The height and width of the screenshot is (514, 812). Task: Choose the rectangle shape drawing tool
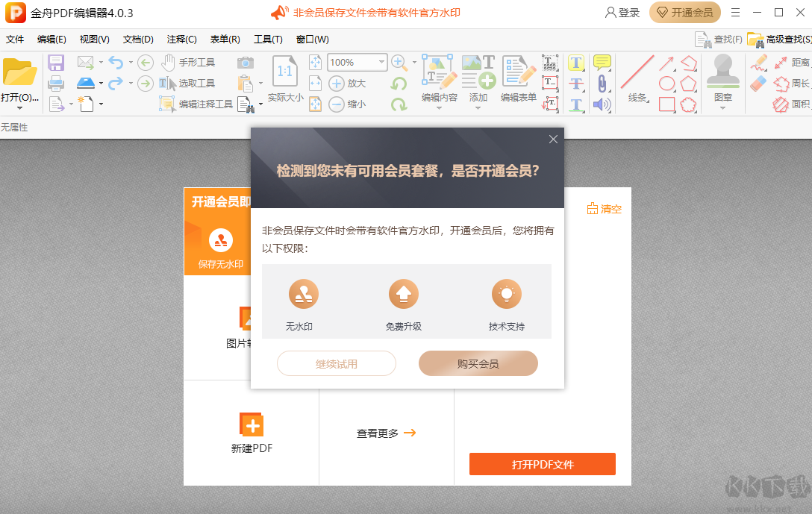coord(666,103)
